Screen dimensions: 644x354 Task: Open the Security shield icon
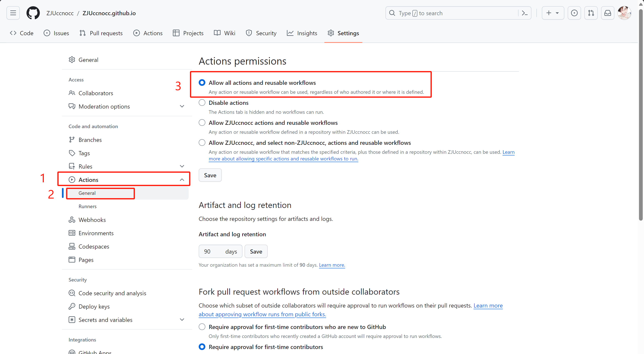pyautogui.click(x=249, y=33)
